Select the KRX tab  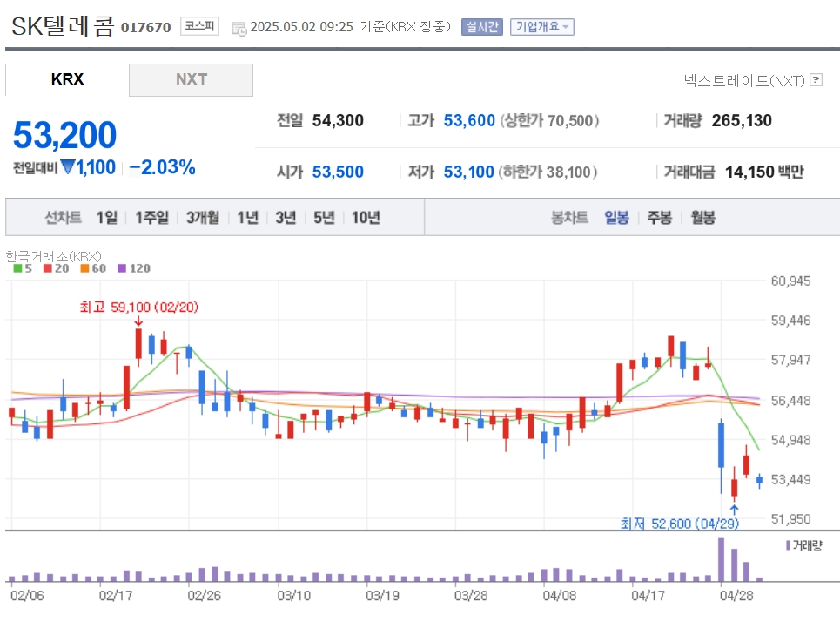click(68, 79)
